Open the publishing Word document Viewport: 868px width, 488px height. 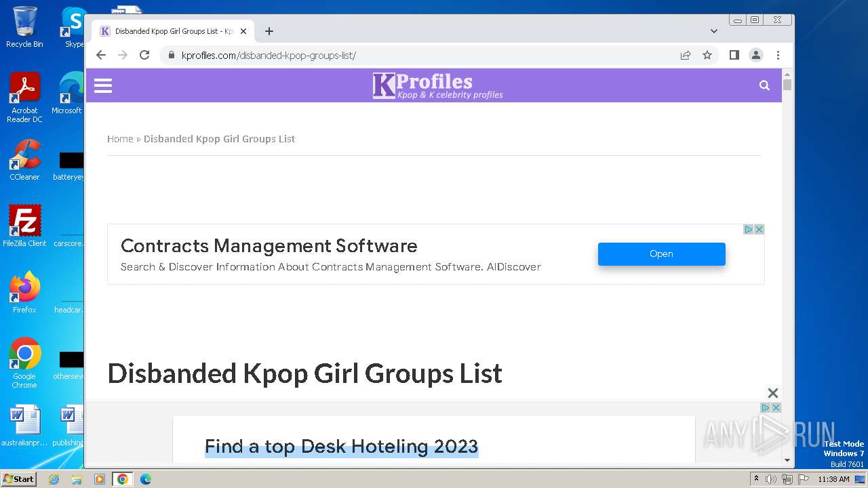point(68,426)
